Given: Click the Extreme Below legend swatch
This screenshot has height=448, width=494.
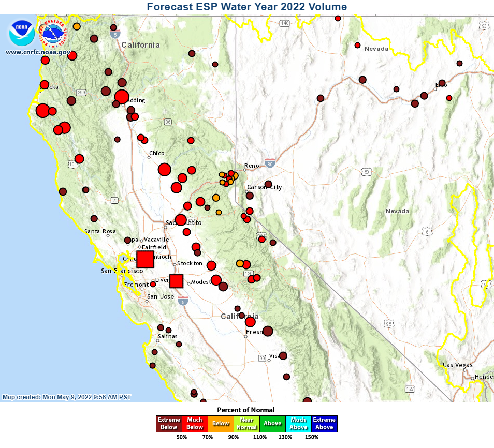Looking at the screenshot, I should point(169,424).
